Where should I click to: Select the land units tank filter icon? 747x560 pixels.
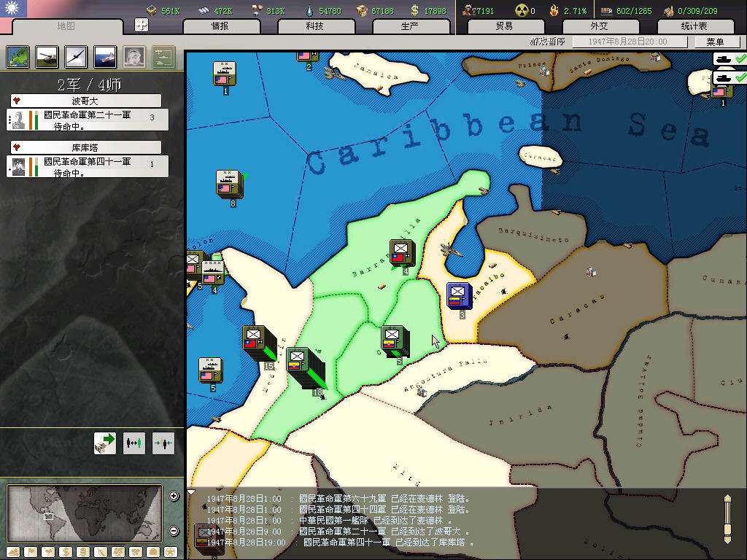pyautogui.click(x=47, y=56)
